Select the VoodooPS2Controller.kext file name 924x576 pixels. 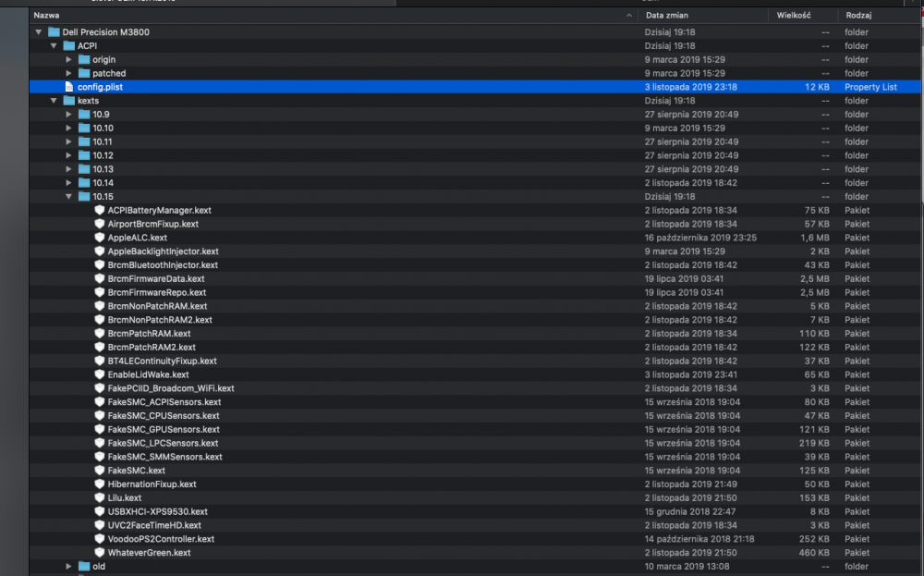coord(161,539)
